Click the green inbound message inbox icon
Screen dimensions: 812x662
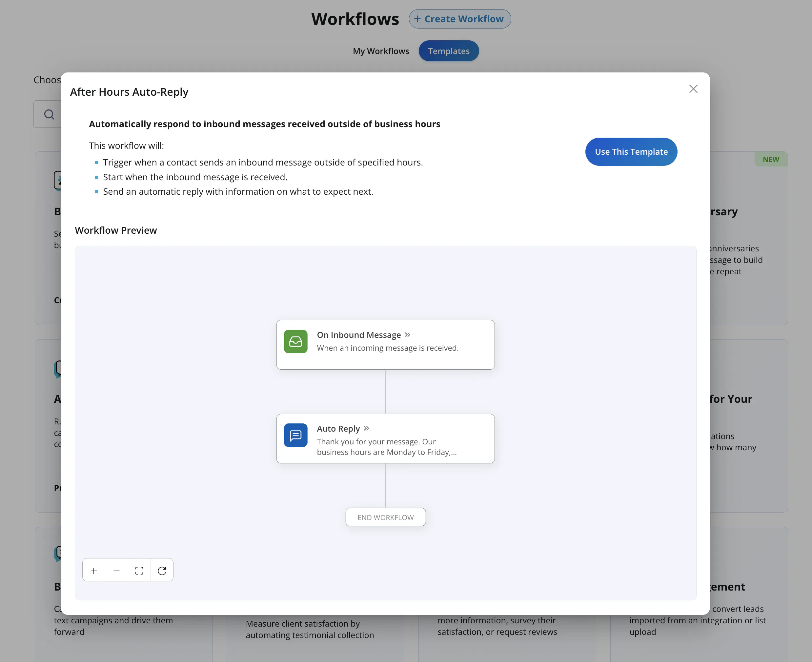(295, 341)
